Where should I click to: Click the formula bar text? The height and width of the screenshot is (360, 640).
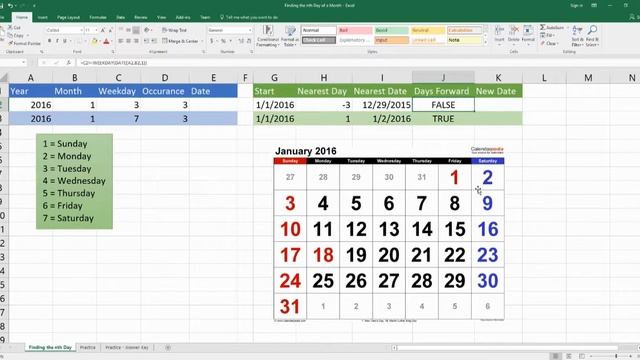(x=113, y=63)
